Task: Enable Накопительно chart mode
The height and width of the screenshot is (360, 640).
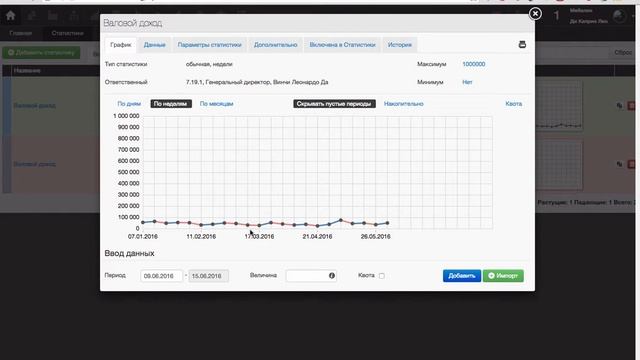Action: (403, 104)
